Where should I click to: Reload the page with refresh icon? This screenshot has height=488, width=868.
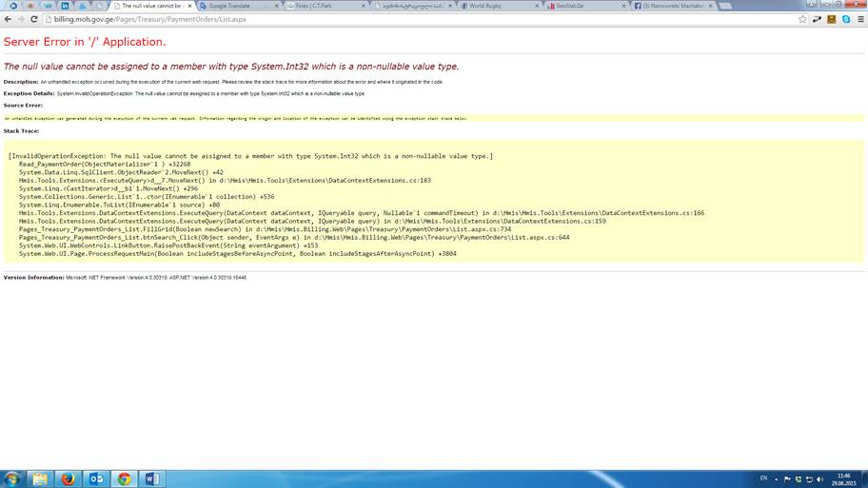click(34, 19)
